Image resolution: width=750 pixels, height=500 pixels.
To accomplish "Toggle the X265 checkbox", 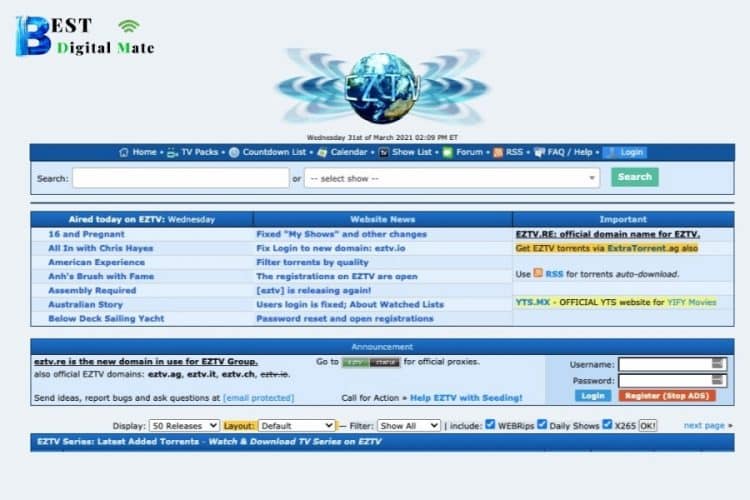I will pyautogui.click(x=607, y=424).
